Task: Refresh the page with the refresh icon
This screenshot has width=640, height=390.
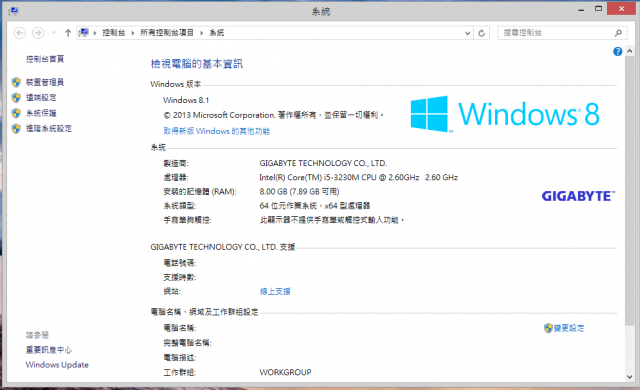Action: pyautogui.click(x=482, y=33)
